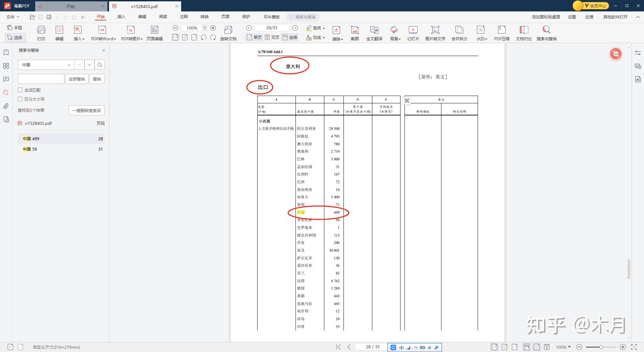The height and width of the screenshot is (352, 644).
Task: Click the 截图 screenshot tool
Action: 355,33
